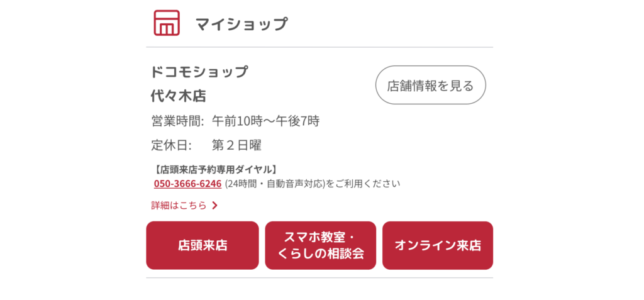Open the 詳細はこちら details link
This screenshot has height=300, width=644.
point(179,205)
